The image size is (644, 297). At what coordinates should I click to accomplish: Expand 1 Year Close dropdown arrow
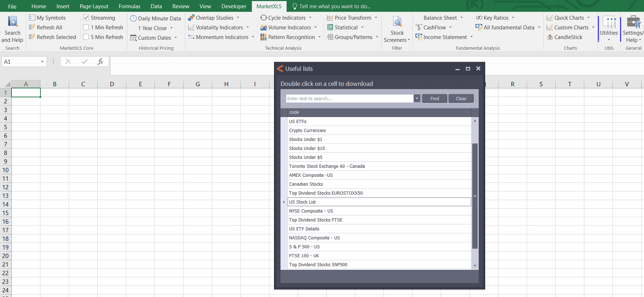coord(171,28)
